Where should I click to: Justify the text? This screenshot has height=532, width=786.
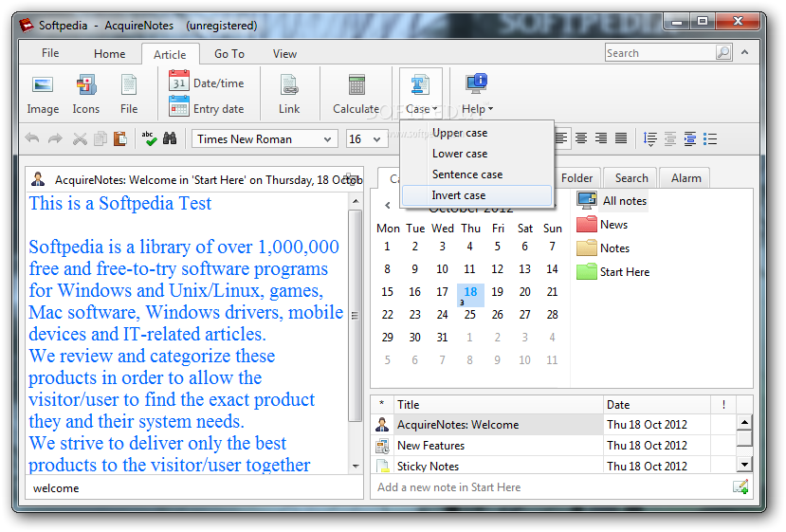tap(621, 138)
